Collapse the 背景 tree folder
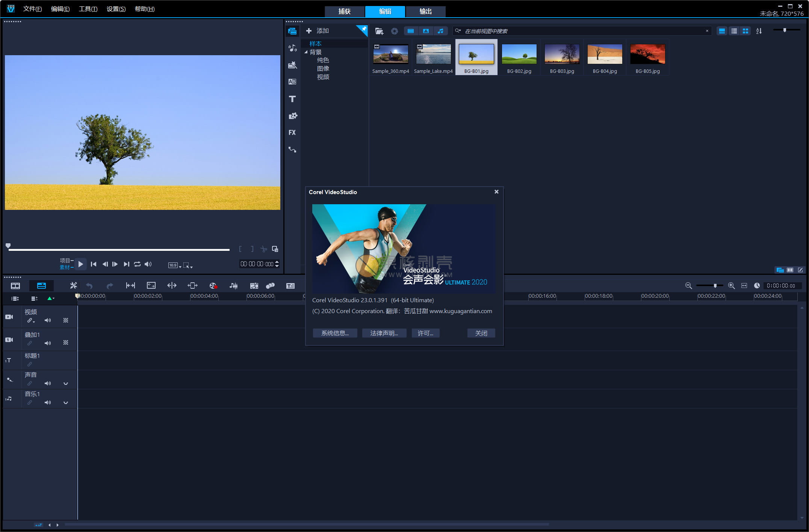 coord(306,52)
